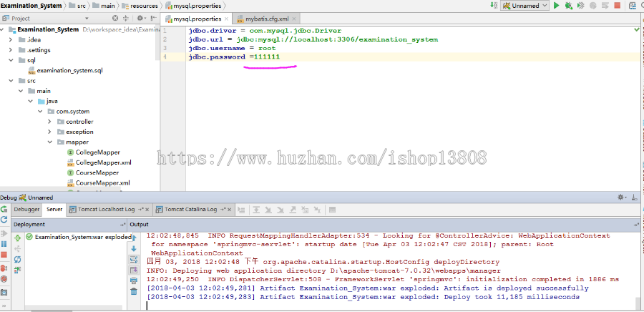
Task: Close the mybatis.cfg.xml tab
Action: click(295, 19)
